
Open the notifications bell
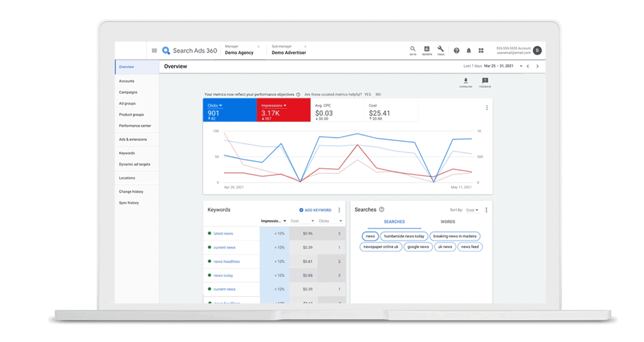click(x=469, y=50)
